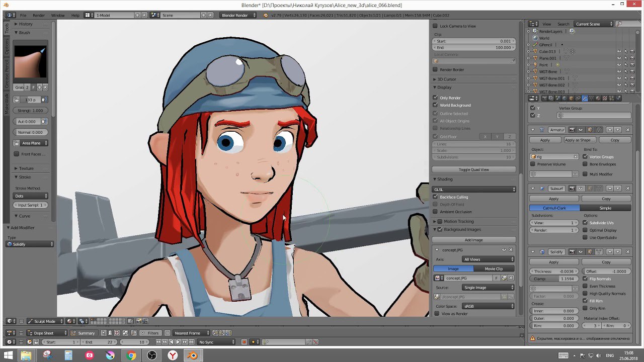Enable Even Thickness checkbox
This screenshot has width=644, height=362.
pyautogui.click(x=585, y=286)
